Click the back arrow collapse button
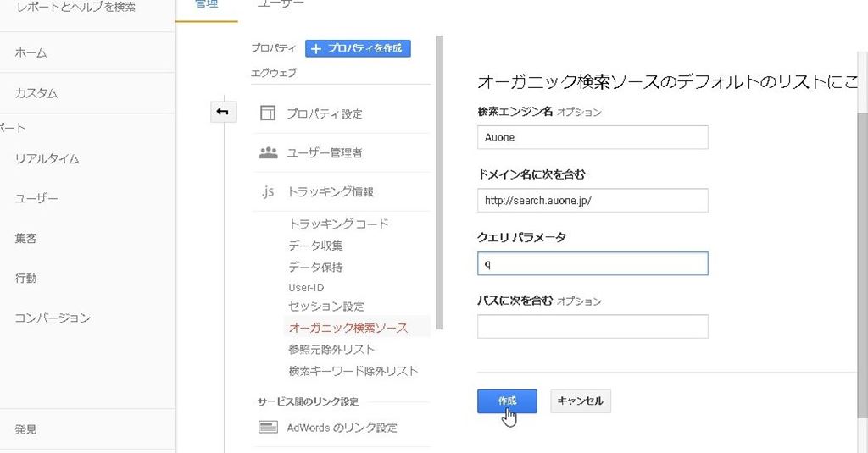Screen dimensions: 868x453 (223, 112)
